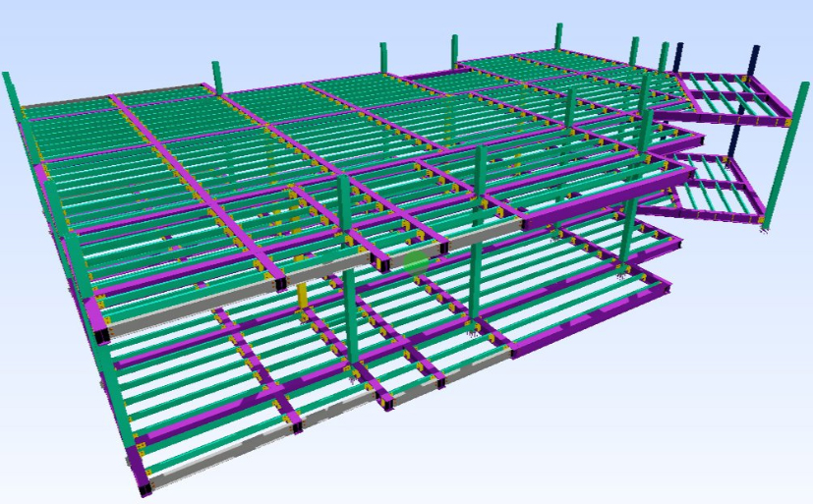Viewport: 813px width, 504px height.
Task: Pick the green column projecting above roof's left bay
Action: click(x=216, y=77)
